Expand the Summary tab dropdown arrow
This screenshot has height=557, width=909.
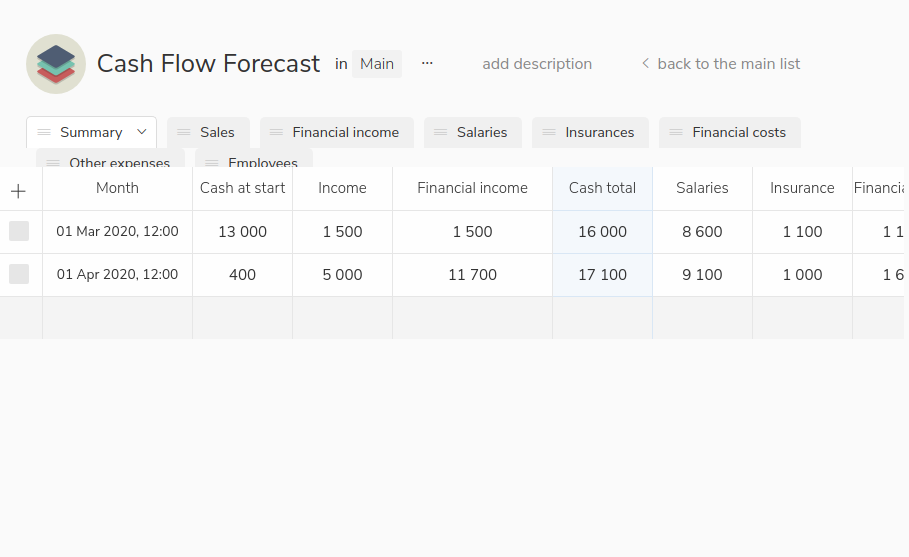point(142,132)
